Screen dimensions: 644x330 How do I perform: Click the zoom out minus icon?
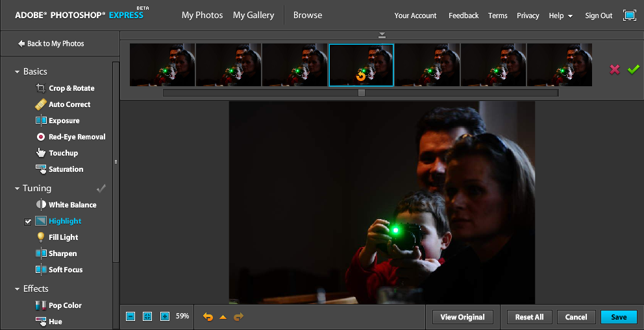point(130,316)
